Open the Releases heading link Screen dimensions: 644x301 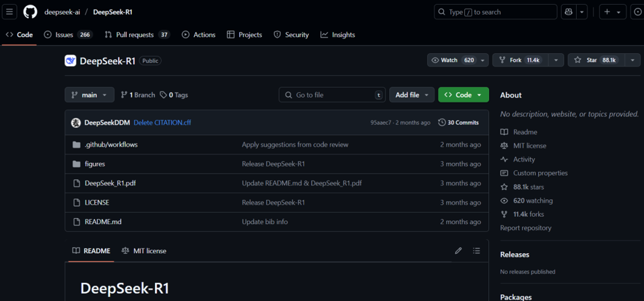click(515, 254)
